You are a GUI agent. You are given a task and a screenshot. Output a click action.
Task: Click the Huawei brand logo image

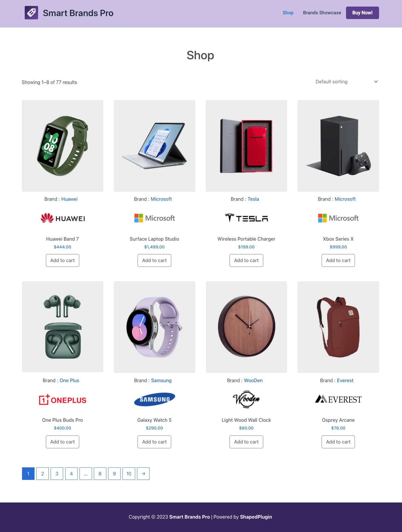(x=63, y=218)
